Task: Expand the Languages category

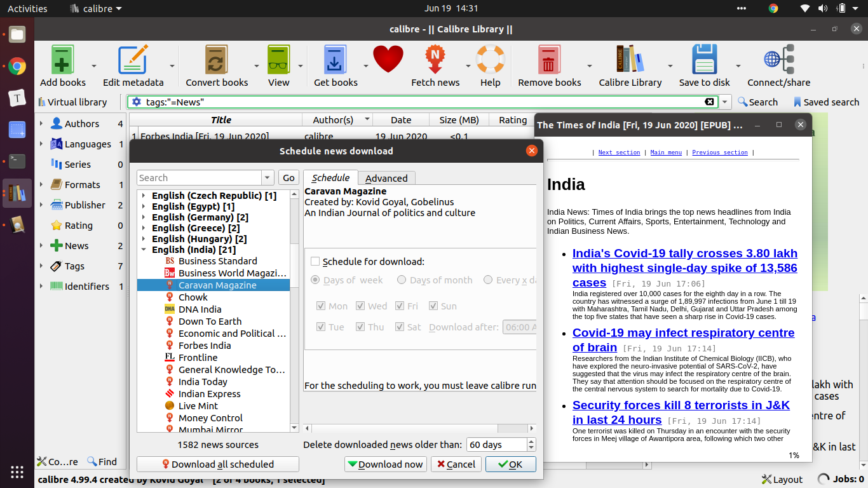Action: 41,144
